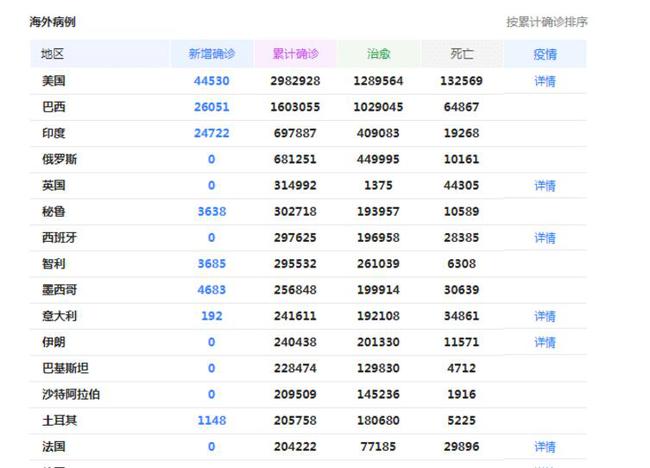
Task: Click the 按累计确诊排序 sort label
Action: tap(546, 22)
